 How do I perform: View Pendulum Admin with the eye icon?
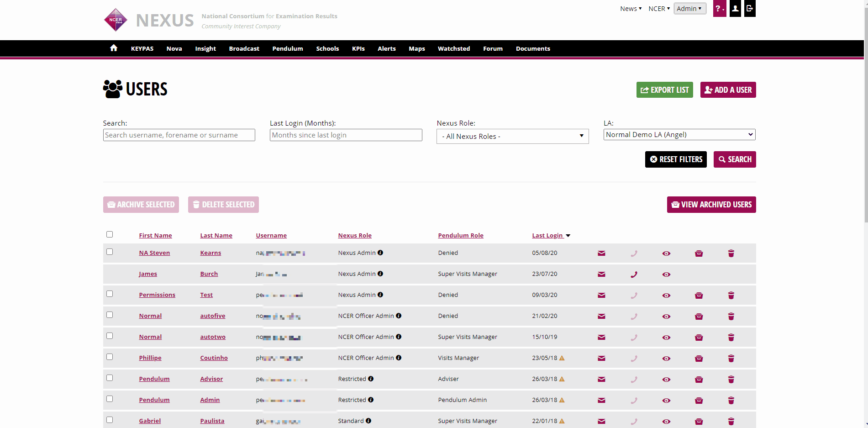pos(666,401)
